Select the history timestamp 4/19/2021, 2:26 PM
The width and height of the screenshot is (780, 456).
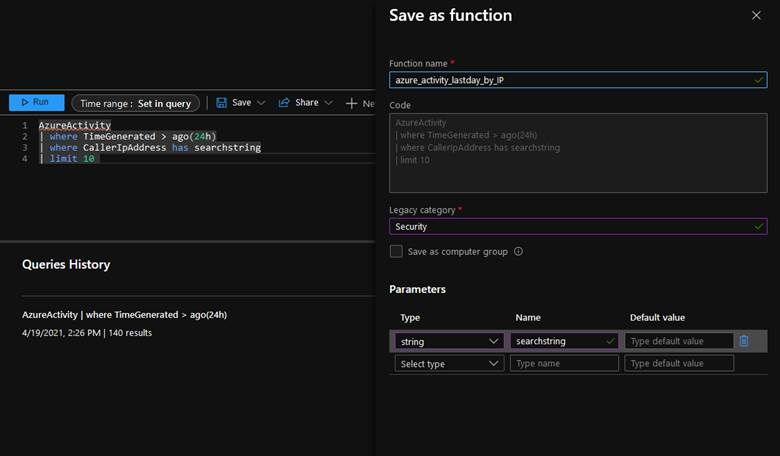coord(61,333)
